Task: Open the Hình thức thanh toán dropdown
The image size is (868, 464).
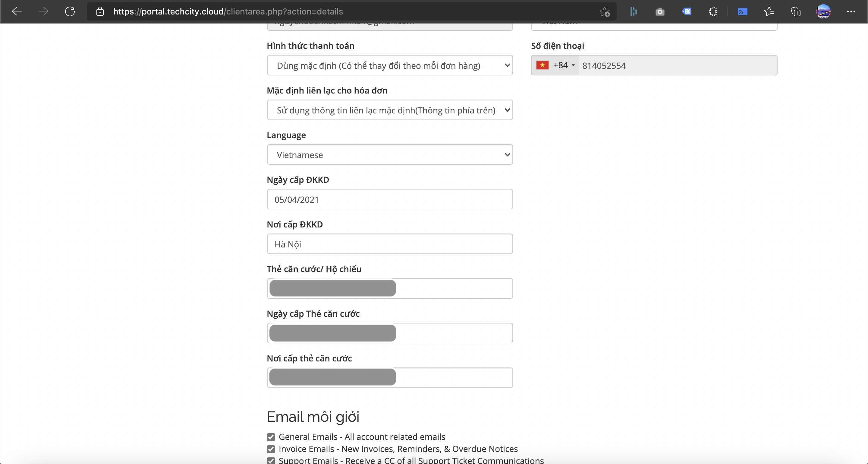Action: click(390, 65)
